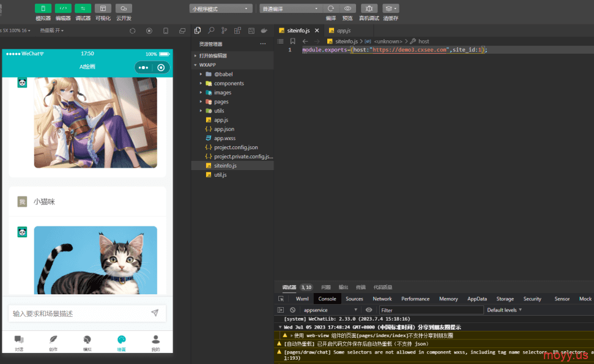
Task: Open app.wxss in the file tree
Action: pos(232,138)
